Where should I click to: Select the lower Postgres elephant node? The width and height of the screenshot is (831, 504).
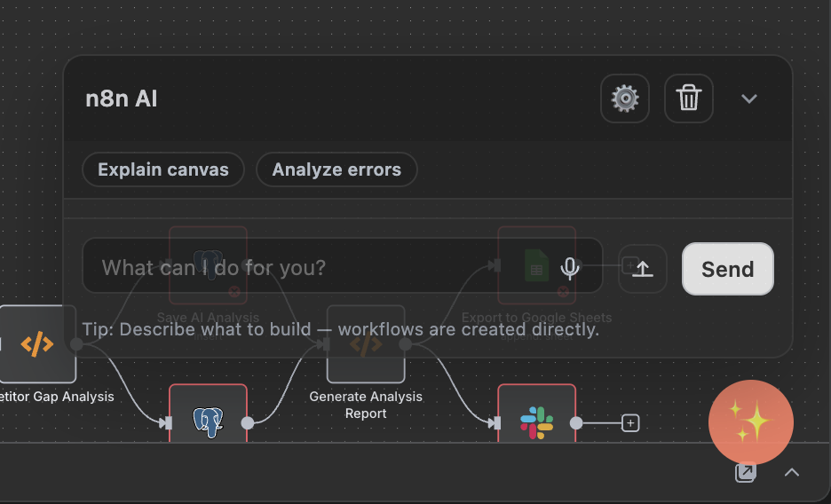209,413
